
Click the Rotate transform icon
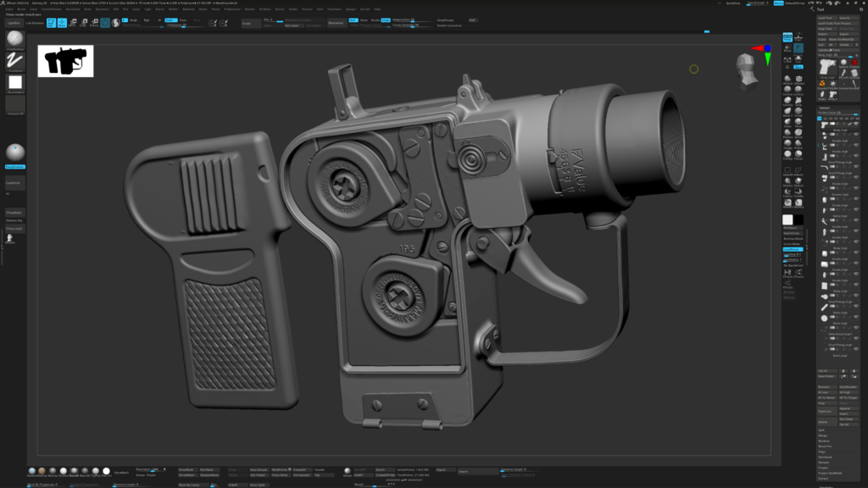94,23
